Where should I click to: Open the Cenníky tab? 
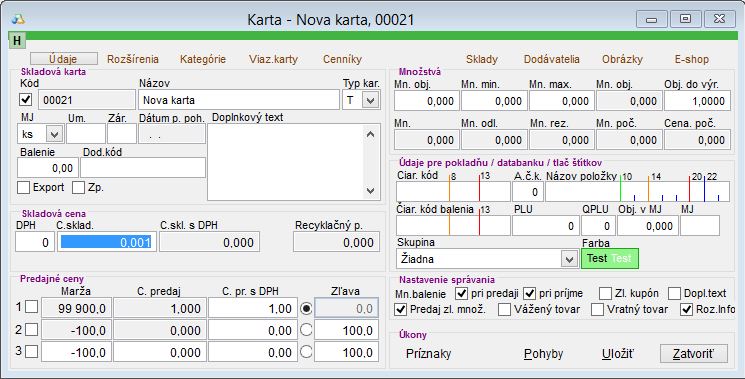click(x=343, y=59)
